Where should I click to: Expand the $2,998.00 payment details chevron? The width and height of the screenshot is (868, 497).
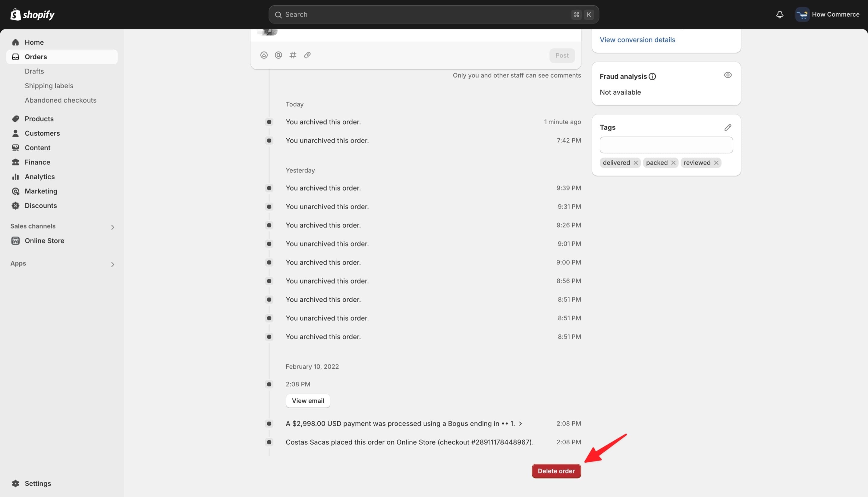coord(520,424)
